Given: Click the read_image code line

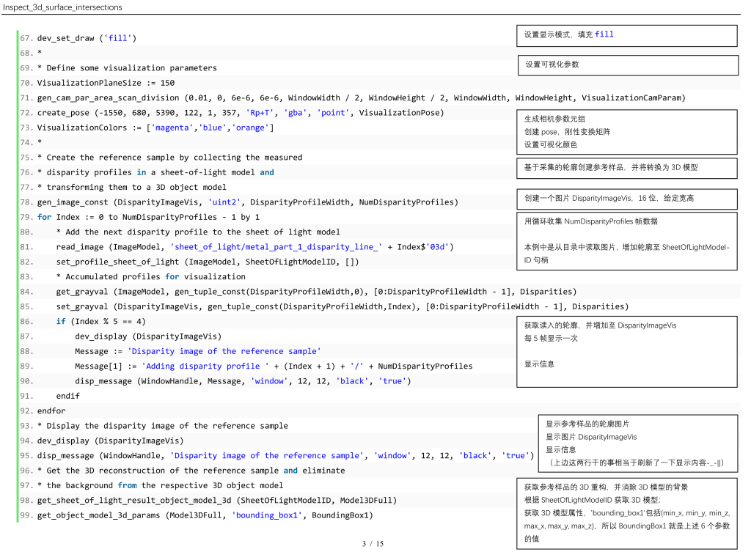Looking at the screenshot, I should [254, 247].
